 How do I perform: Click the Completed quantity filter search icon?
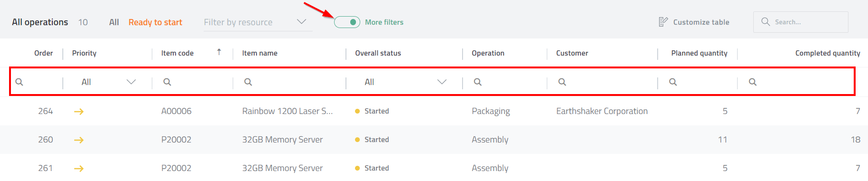[752, 82]
